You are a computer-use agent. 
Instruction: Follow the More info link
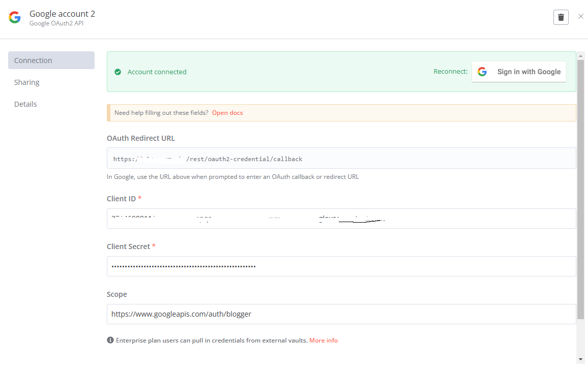pos(324,341)
